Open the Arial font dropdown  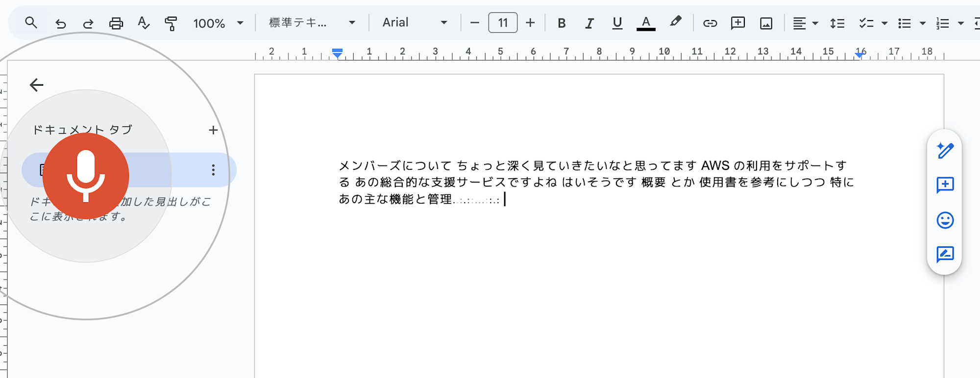(415, 23)
